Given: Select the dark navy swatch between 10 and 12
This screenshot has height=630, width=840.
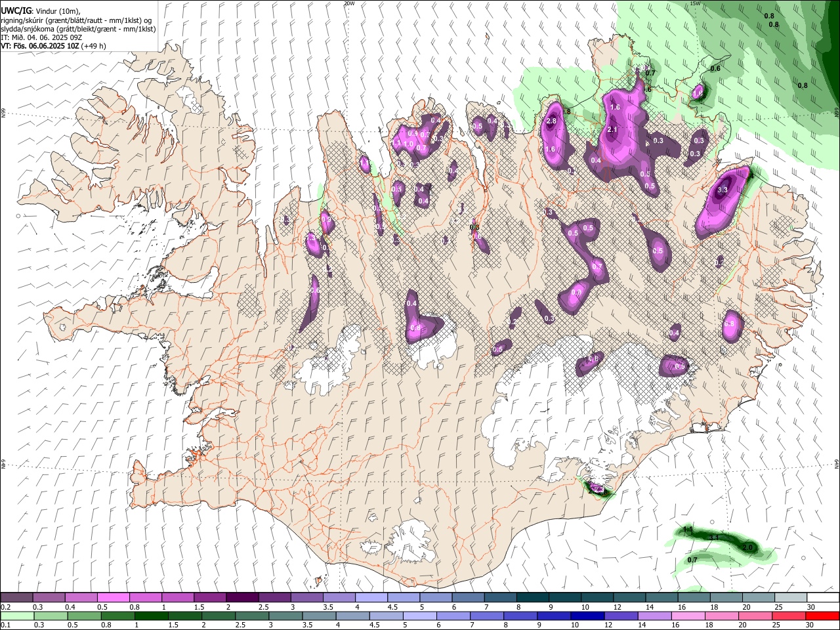Looking at the screenshot, I should [586, 616].
